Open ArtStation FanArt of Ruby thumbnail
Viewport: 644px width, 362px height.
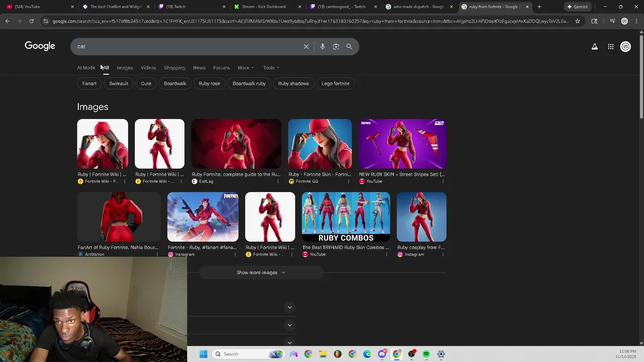point(119,217)
